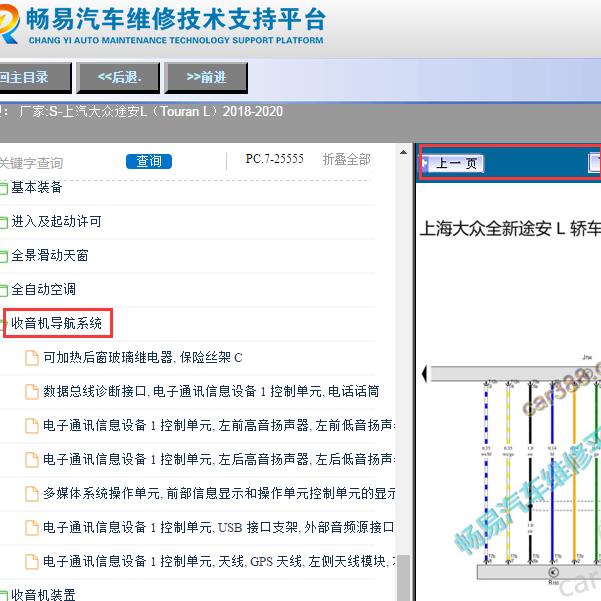Expand the 基本装备 tree folder
This screenshot has width=601, height=601.
click(x=36, y=187)
